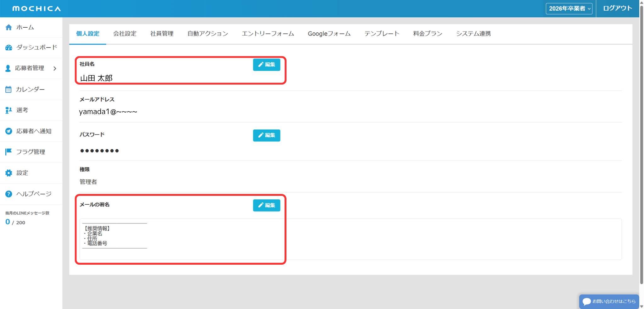Edit the mail signature
This screenshot has height=309, width=644.
tap(266, 205)
